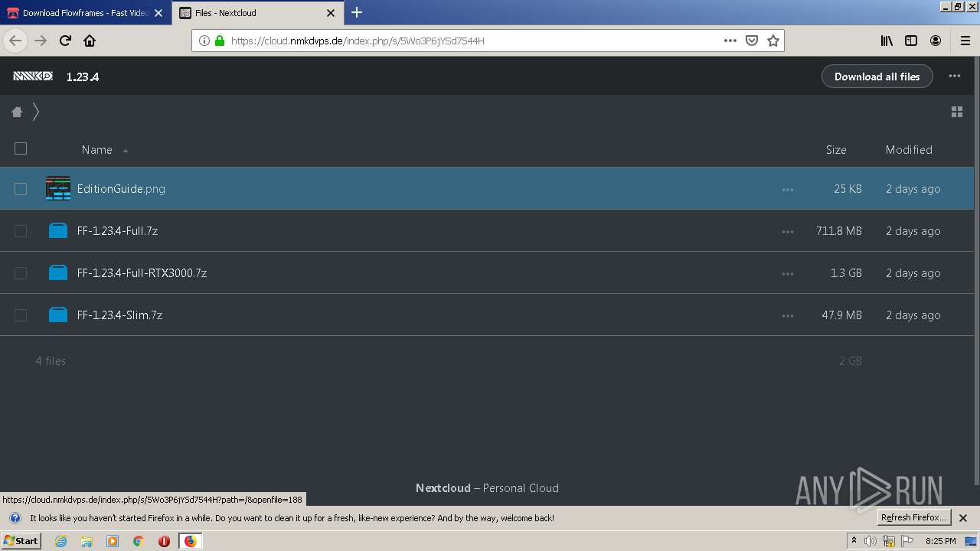
Task: Toggle the sidebar panel
Action: click(x=911, y=41)
